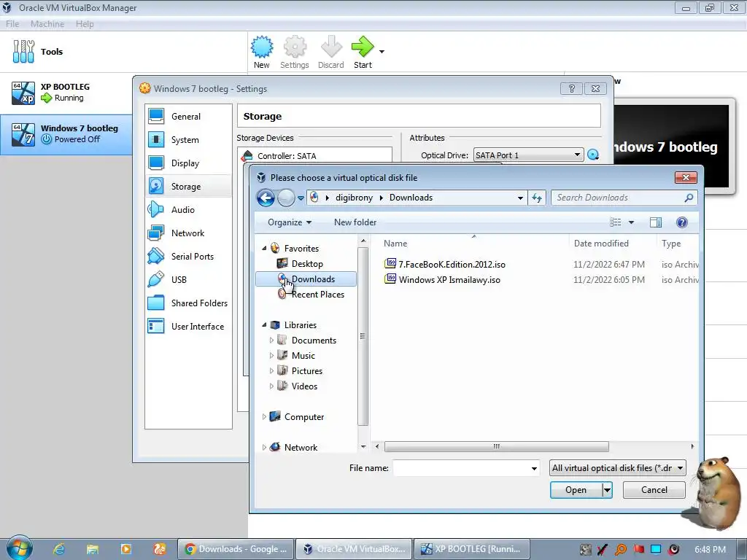Open the Shared Folders settings category
This screenshot has height=560, width=747.
[189, 303]
